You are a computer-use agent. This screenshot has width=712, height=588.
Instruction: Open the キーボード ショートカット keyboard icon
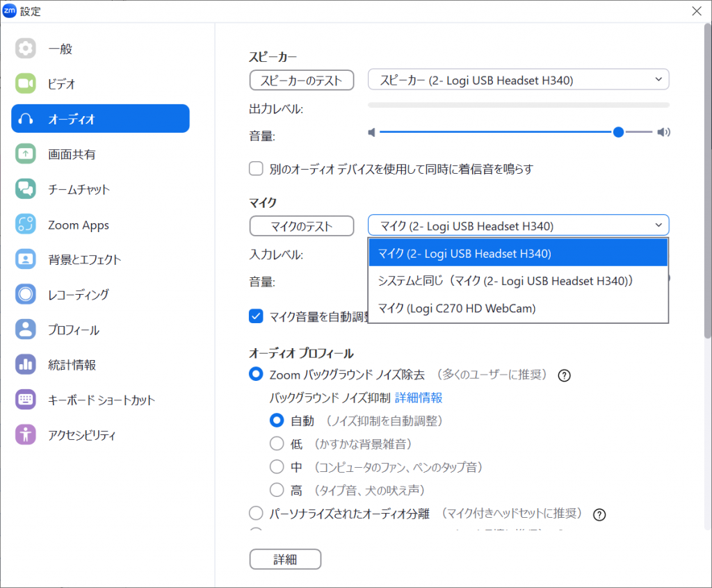26,400
